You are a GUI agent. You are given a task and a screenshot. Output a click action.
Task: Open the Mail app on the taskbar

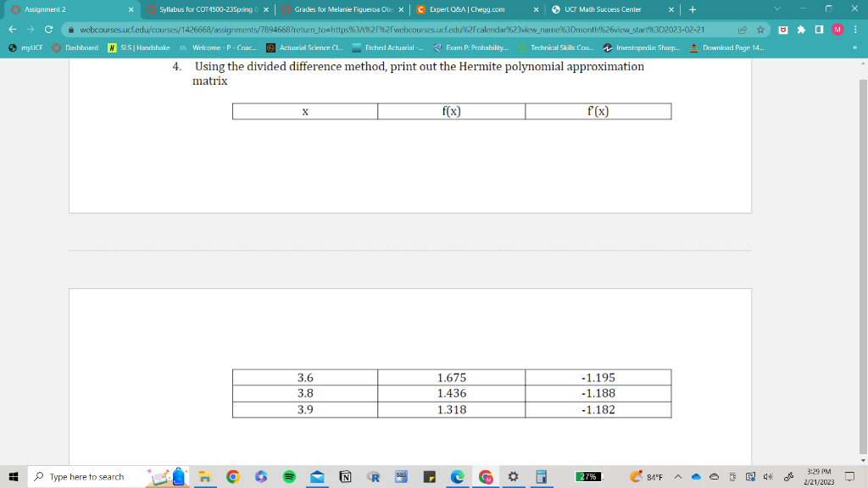click(317, 476)
